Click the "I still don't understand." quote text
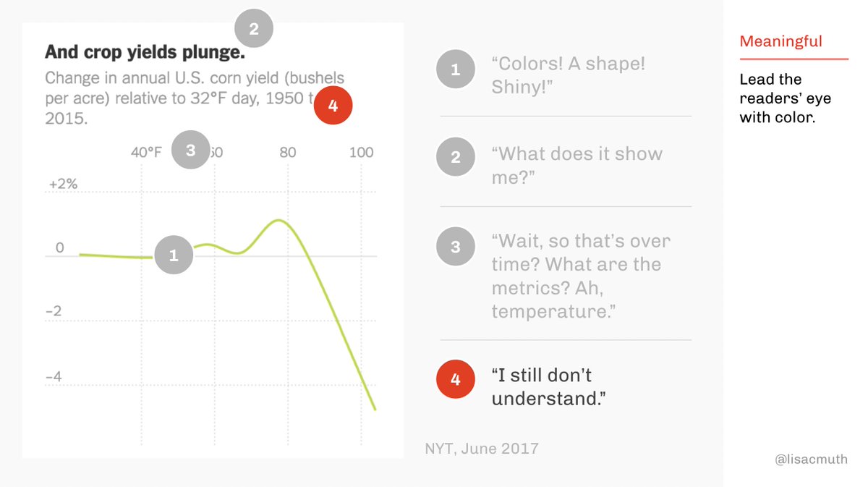Screen dimensions: 868x487 (x=542, y=386)
